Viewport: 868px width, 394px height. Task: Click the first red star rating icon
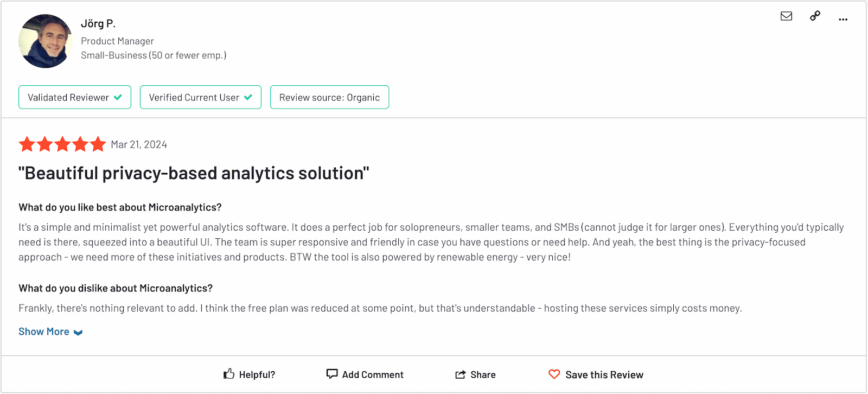(27, 144)
